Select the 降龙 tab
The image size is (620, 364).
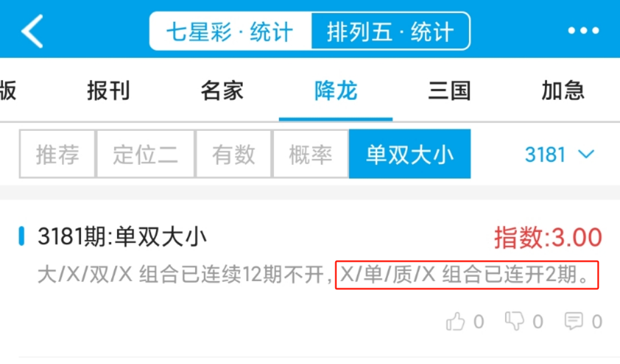tap(336, 91)
